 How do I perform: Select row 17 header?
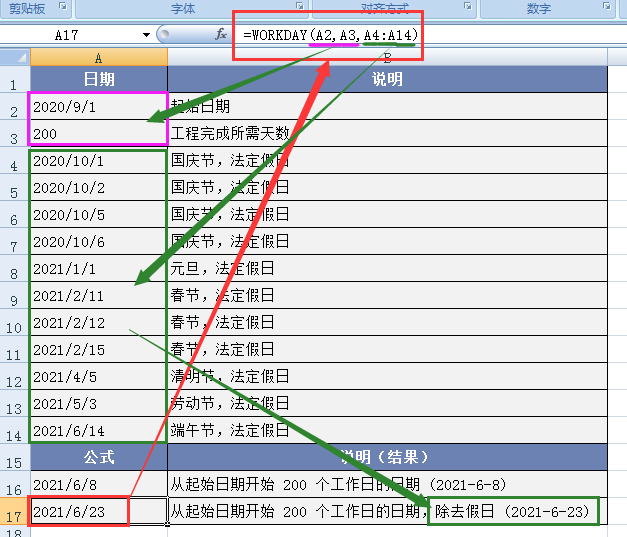(15, 511)
